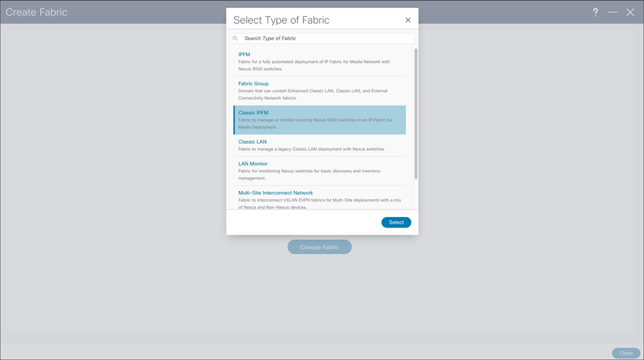Click the Fabric Group description about Enhanced Classic LAN
The width and height of the screenshot is (644, 360).
[313, 94]
